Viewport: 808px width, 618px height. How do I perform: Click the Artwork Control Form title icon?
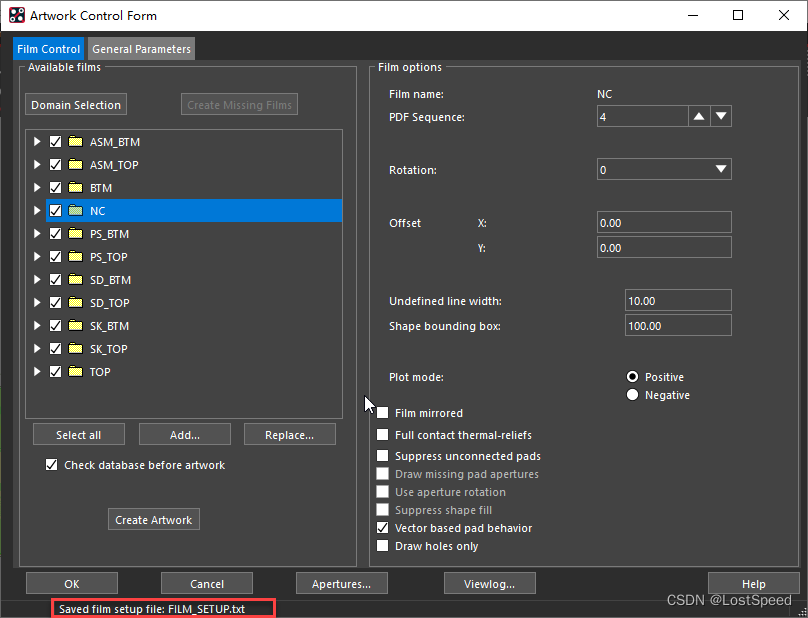tap(15, 16)
